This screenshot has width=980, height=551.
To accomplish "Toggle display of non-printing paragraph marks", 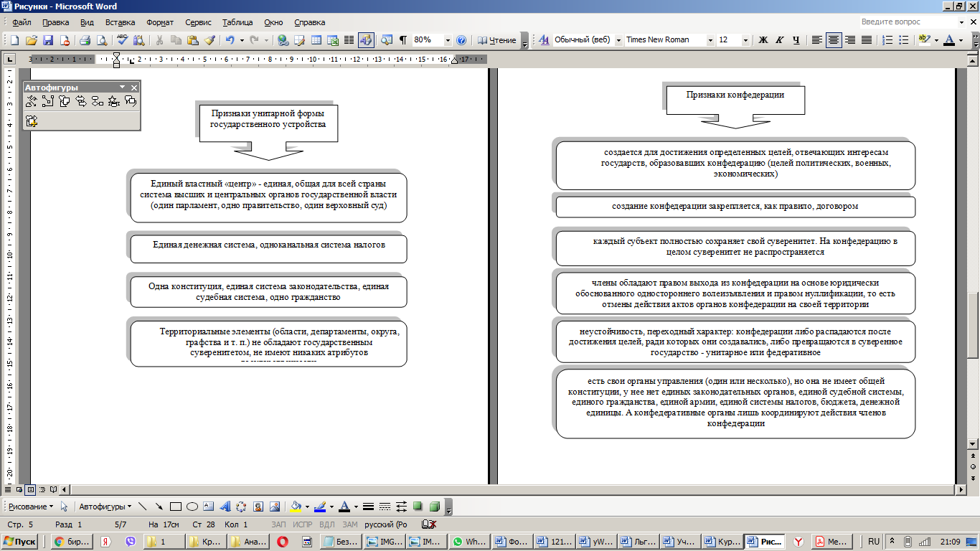I will 403,40.
